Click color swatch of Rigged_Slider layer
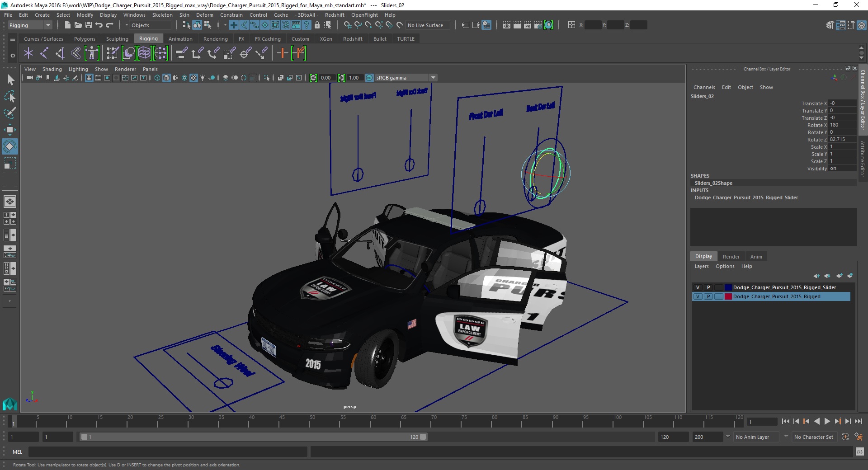Viewport: 868px width, 470px height. click(728, 287)
